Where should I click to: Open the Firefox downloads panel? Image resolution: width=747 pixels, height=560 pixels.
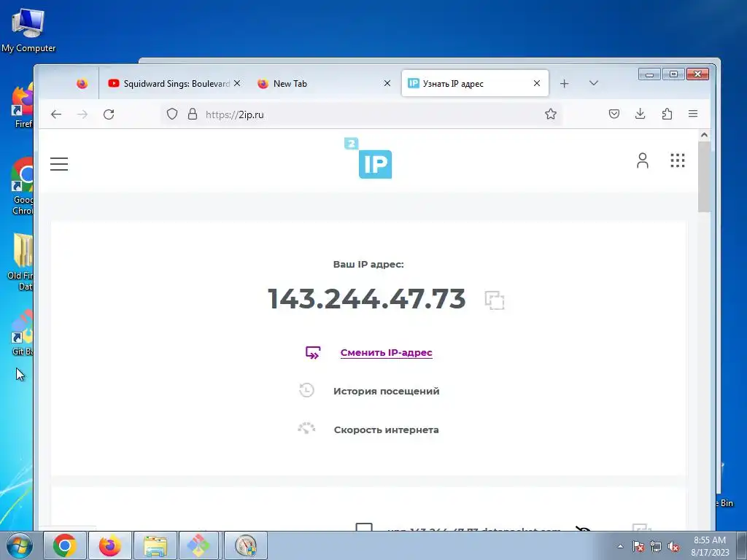[x=640, y=114]
